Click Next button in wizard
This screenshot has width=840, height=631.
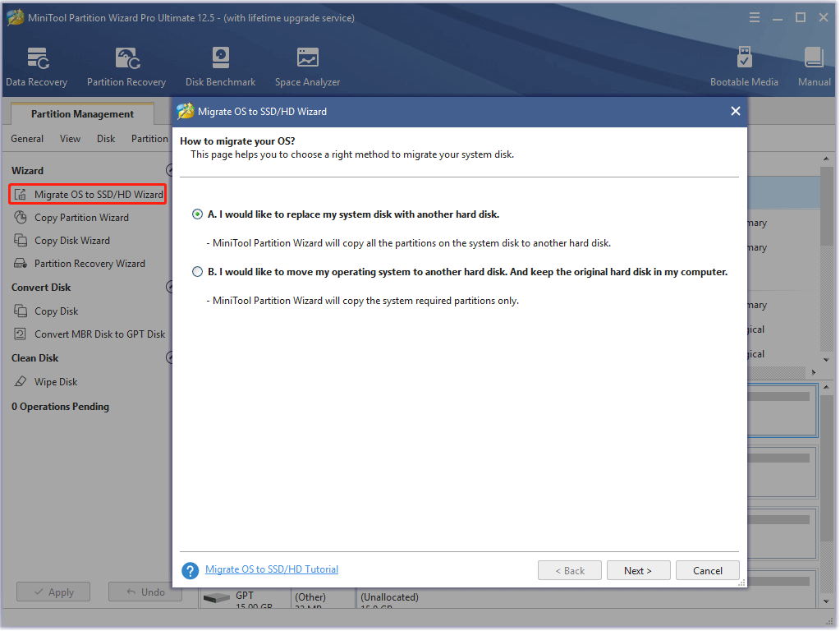pos(638,570)
